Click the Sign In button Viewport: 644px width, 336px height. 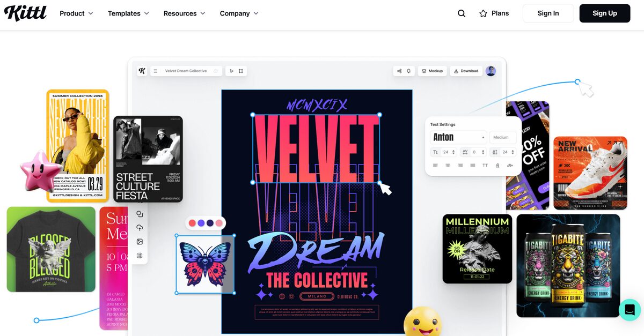[x=548, y=13]
